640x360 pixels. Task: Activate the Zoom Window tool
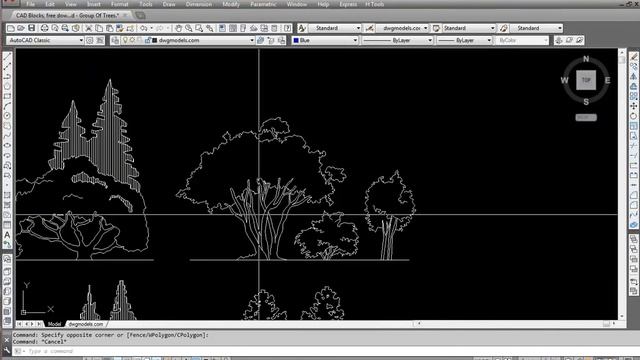click(199, 28)
